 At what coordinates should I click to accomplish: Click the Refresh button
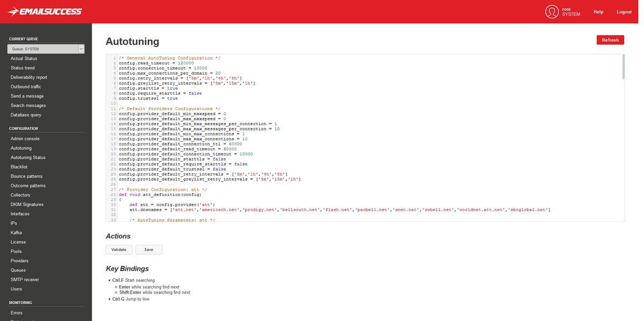[610, 40]
